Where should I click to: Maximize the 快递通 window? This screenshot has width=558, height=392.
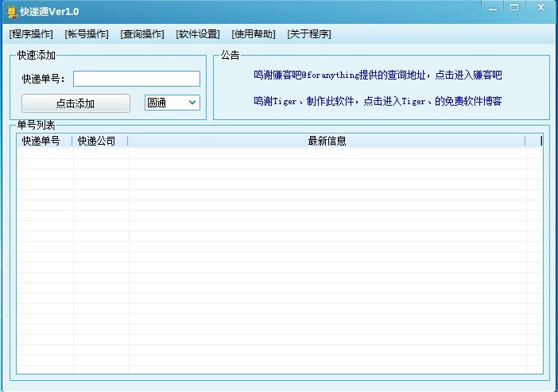coord(514,7)
